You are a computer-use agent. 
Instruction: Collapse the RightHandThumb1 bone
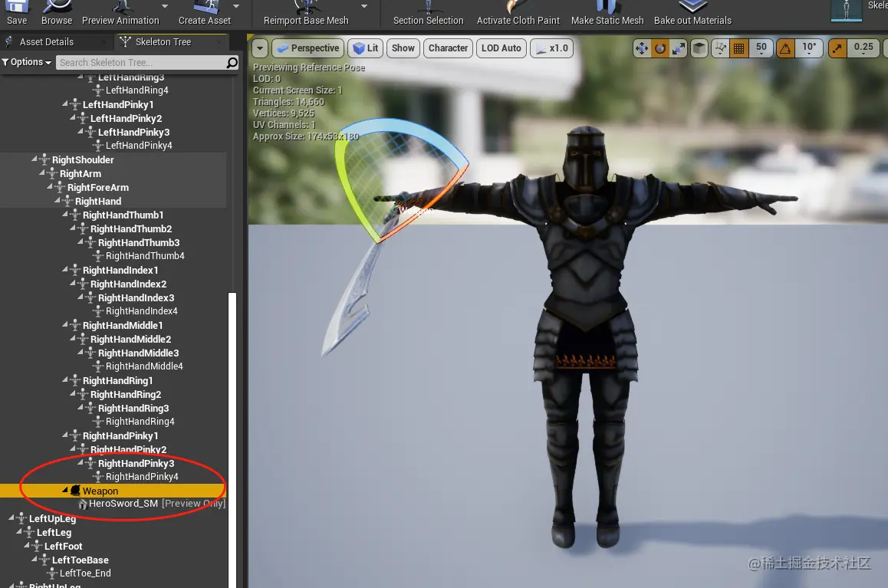65,215
